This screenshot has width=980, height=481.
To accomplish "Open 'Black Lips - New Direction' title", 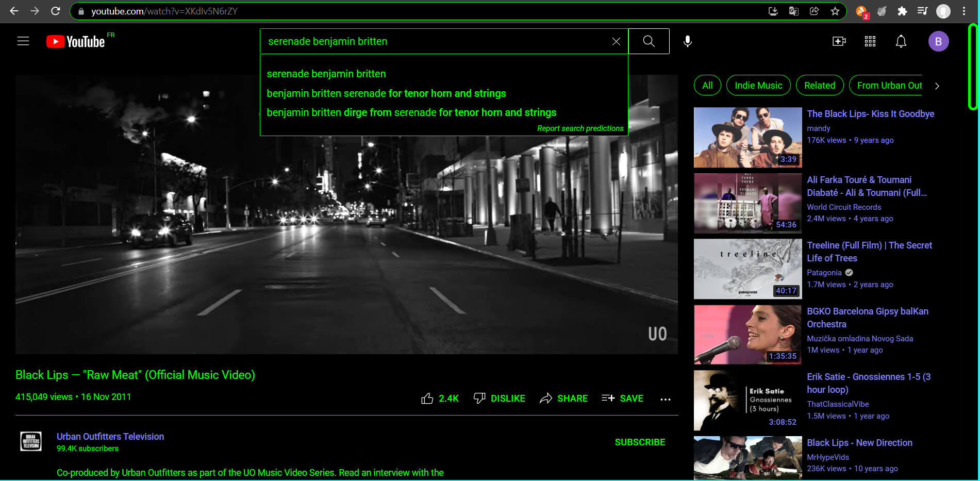I will [x=859, y=443].
